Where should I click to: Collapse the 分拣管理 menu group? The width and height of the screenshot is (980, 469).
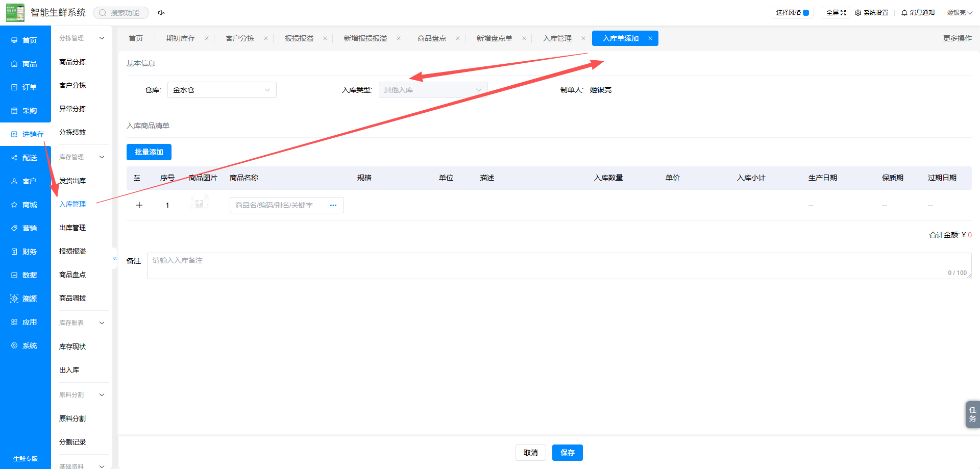pyautogui.click(x=102, y=38)
